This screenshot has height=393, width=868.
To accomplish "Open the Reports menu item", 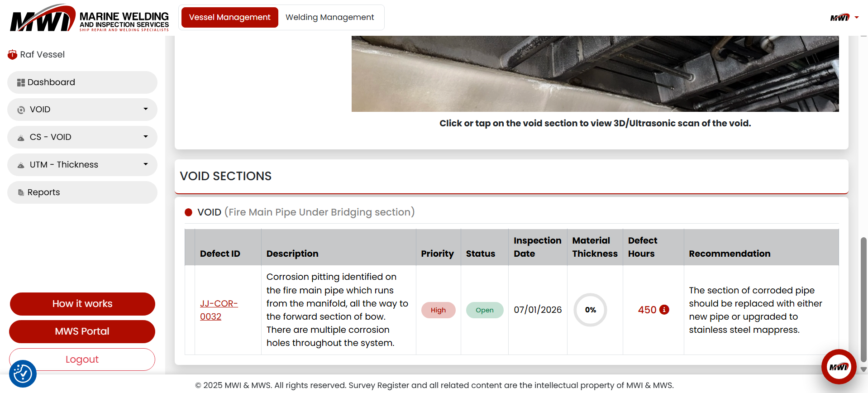I will (82, 192).
